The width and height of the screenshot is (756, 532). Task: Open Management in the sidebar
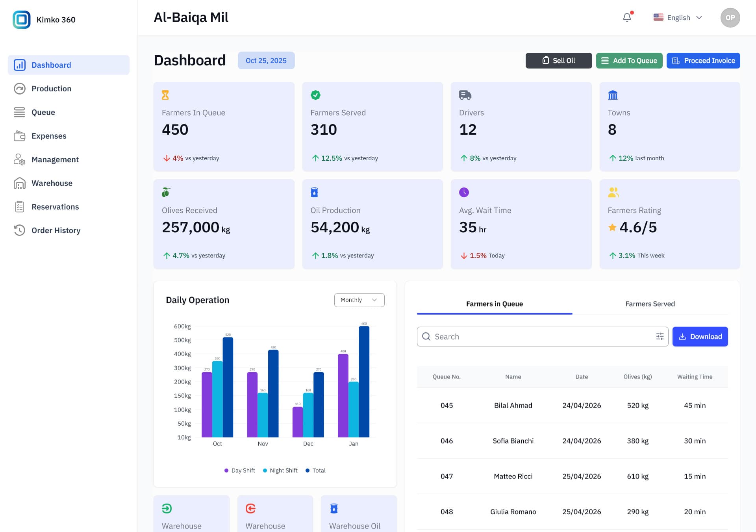pyautogui.click(x=69, y=159)
